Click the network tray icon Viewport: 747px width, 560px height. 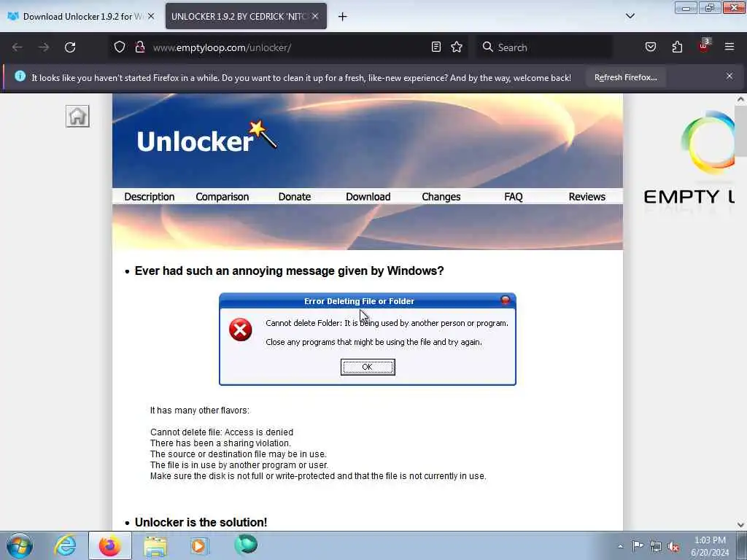click(x=656, y=546)
